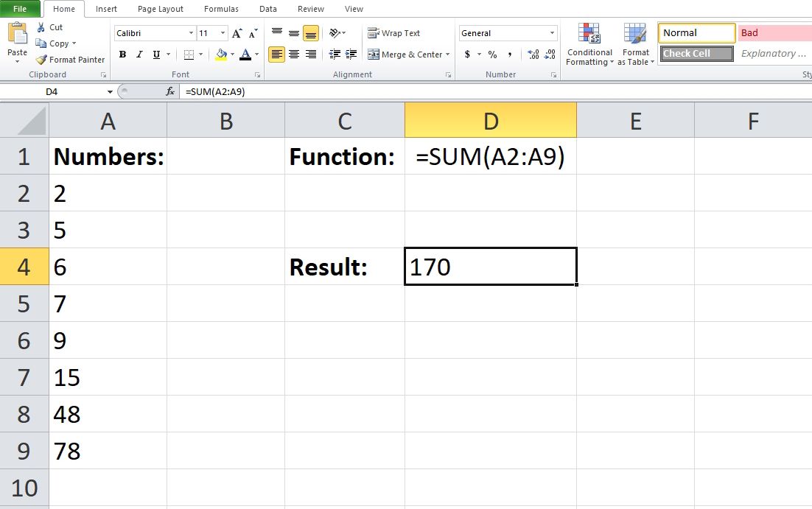This screenshot has height=509, width=812.
Task: Open the Format as Table menu
Action: pyautogui.click(x=635, y=44)
